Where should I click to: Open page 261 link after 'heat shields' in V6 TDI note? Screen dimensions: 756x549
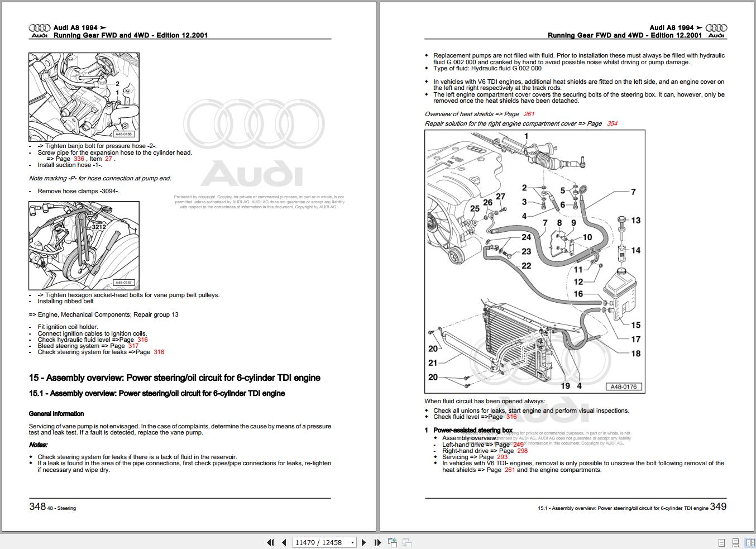click(x=510, y=470)
